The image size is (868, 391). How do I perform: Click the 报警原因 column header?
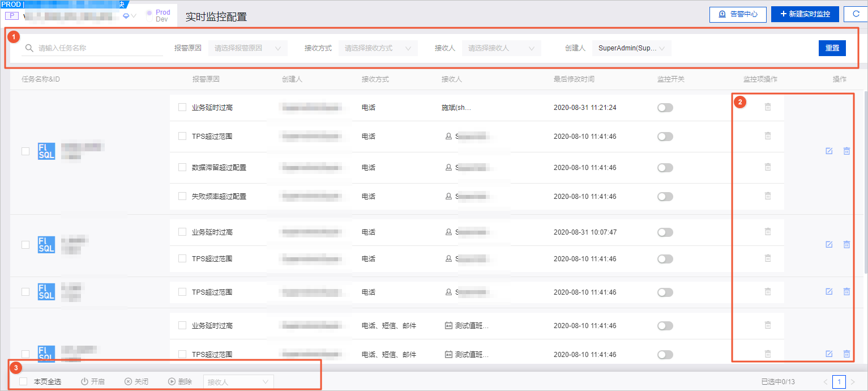coord(206,79)
